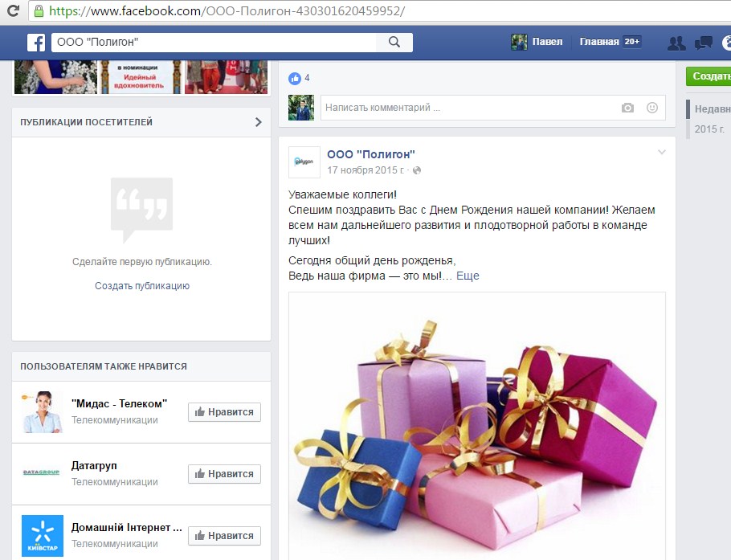The width and height of the screenshot is (731, 560).
Task: Click the Facebook logo icon
Action: click(x=36, y=43)
